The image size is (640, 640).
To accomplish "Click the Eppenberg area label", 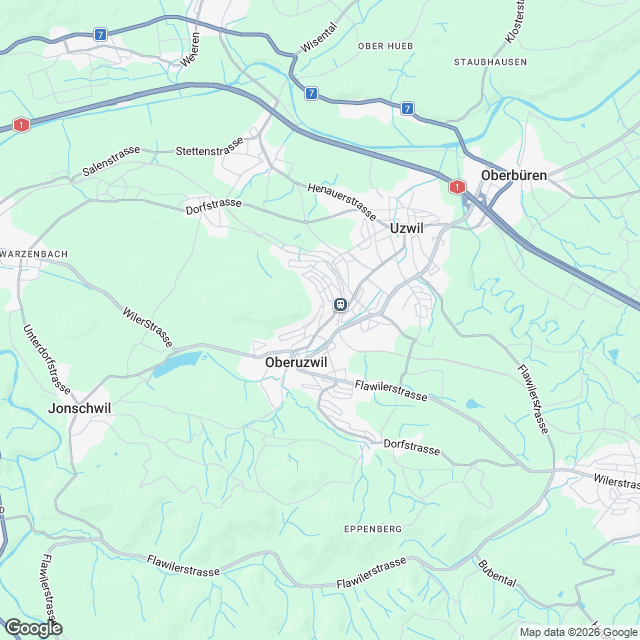I will click(x=373, y=529).
